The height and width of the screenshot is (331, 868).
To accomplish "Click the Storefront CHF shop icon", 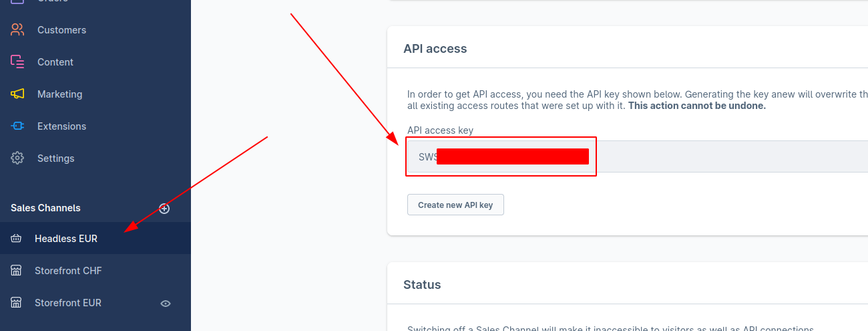I will (17, 271).
